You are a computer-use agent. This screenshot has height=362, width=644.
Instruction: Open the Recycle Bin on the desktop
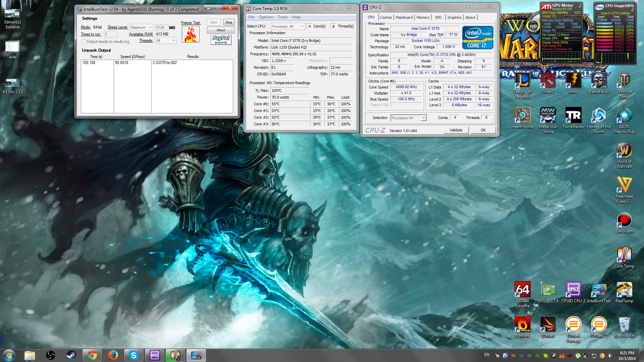[x=624, y=324]
